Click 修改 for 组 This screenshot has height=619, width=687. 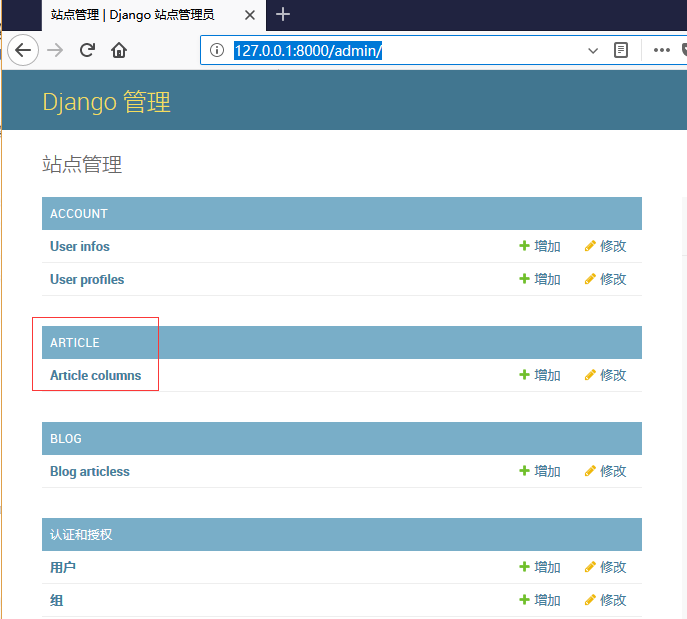coord(606,600)
